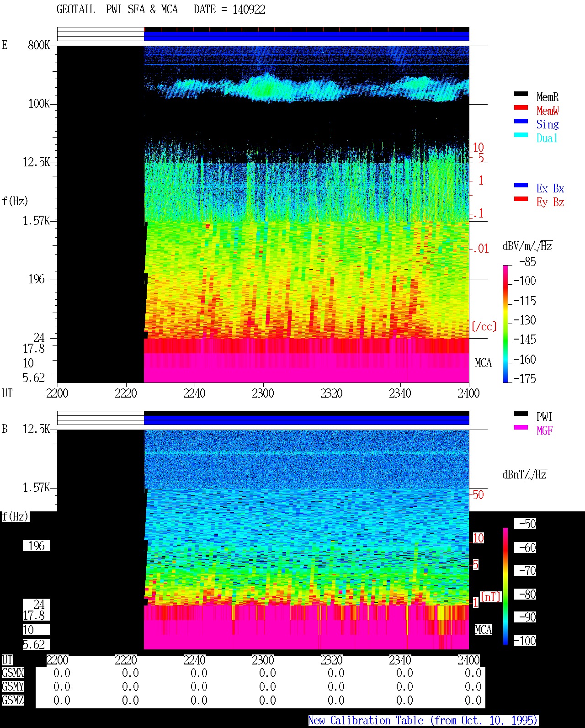Click the MCA label beside E panel
This screenshot has height=728, width=585.
point(484,363)
